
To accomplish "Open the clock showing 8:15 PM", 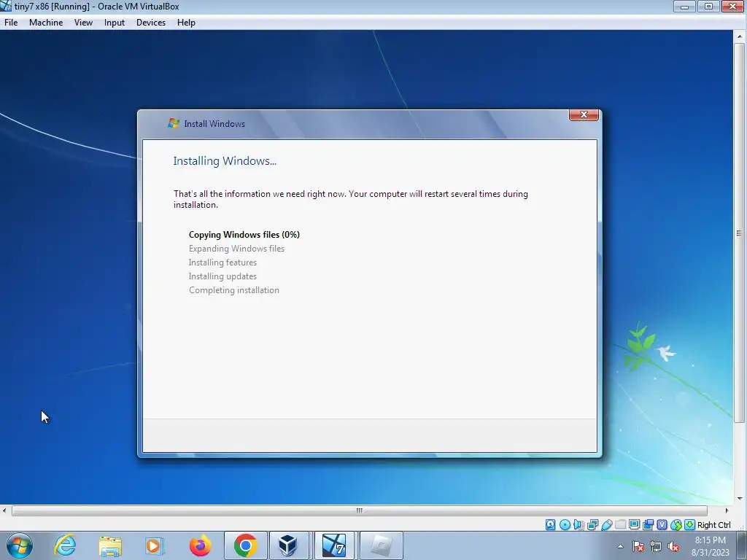I will 711,546.
